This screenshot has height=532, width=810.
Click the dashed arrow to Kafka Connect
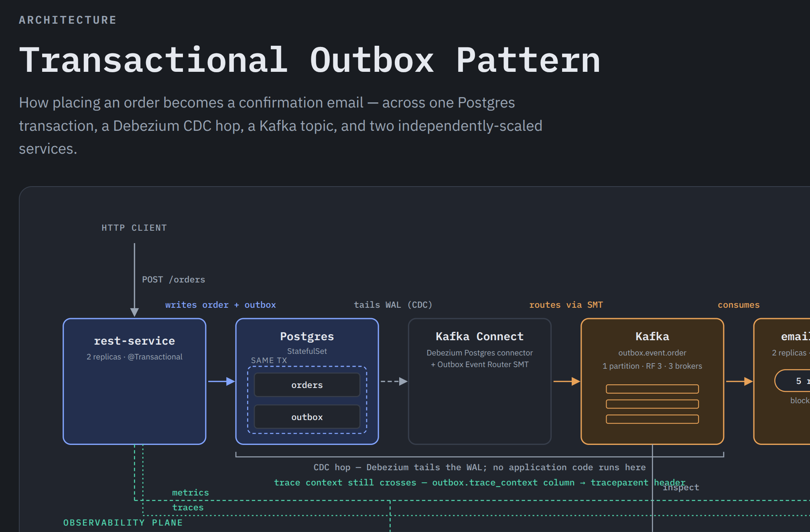click(394, 381)
